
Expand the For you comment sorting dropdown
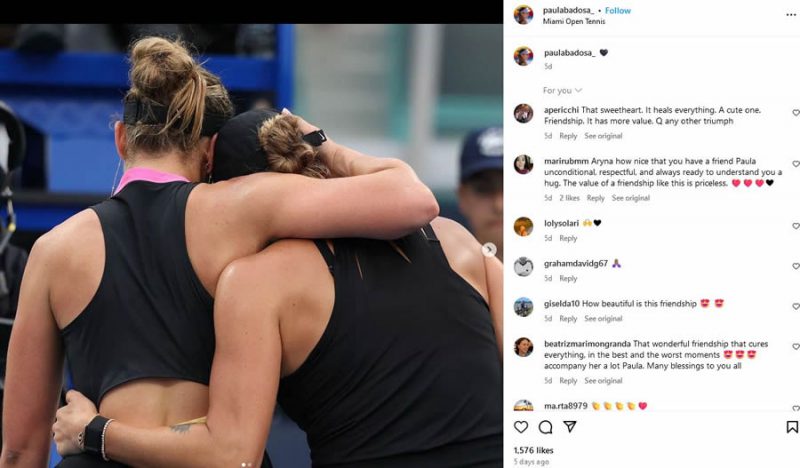pos(562,90)
